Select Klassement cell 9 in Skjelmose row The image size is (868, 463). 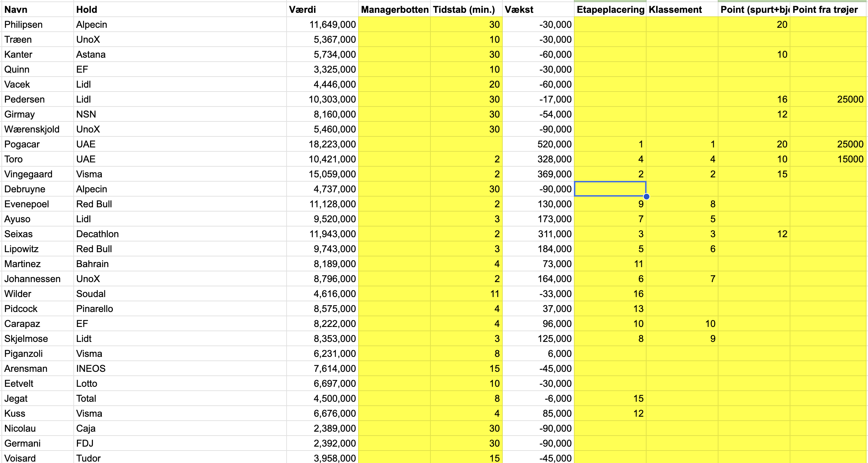pyautogui.click(x=682, y=339)
